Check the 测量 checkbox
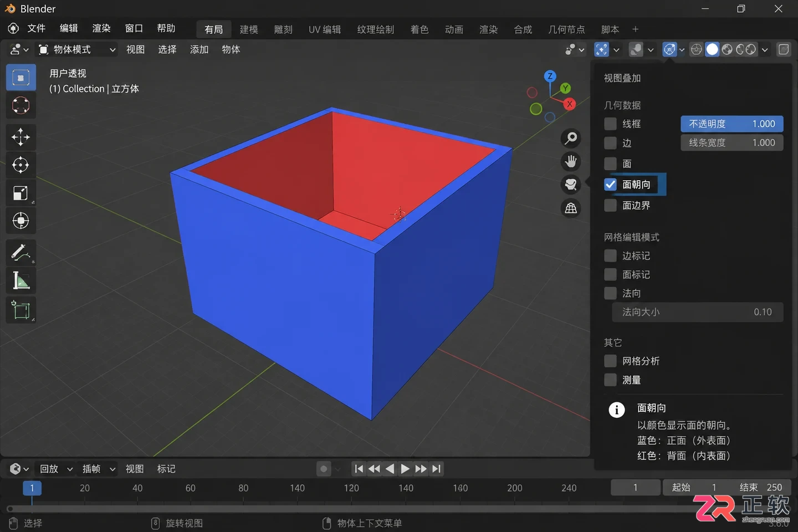Viewport: 798px width, 532px height. coord(610,380)
